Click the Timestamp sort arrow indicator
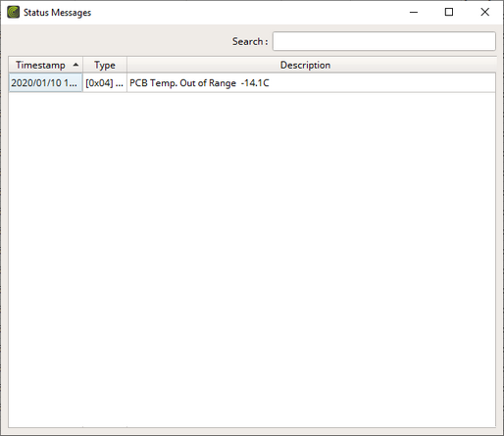This screenshot has width=504, height=436. [76, 65]
